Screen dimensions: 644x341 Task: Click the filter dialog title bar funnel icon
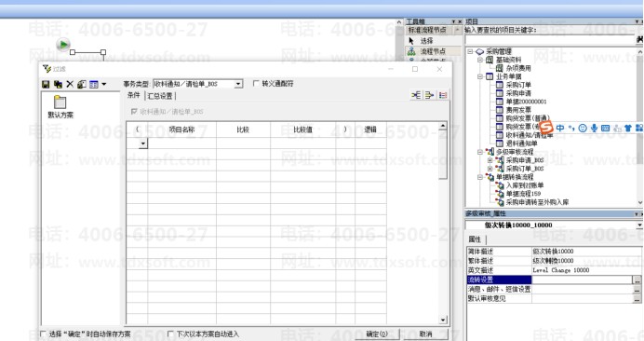pyautogui.click(x=47, y=69)
